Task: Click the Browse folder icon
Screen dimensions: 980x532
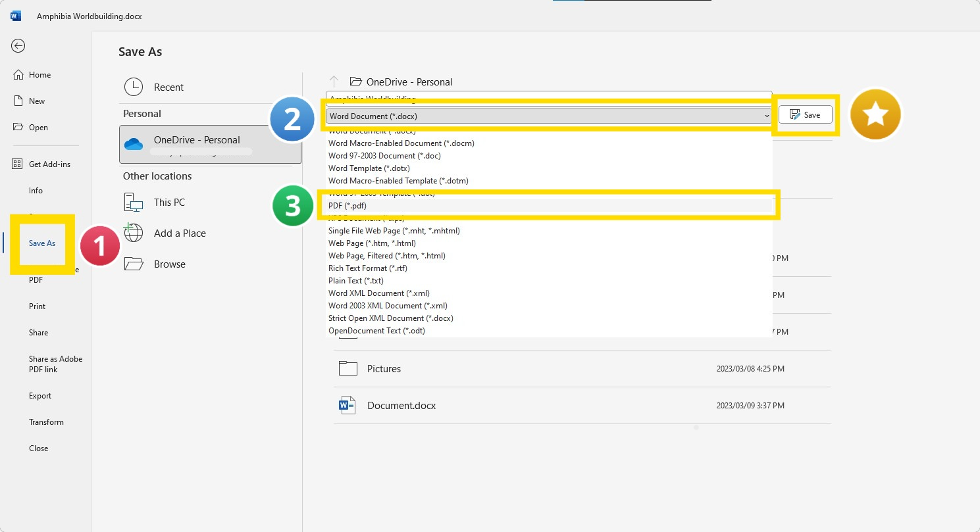Action: [x=134, y=264]
